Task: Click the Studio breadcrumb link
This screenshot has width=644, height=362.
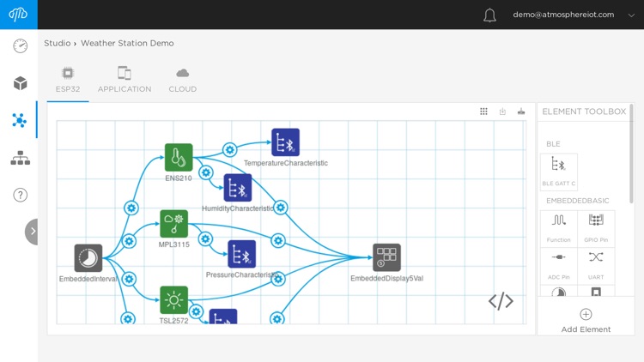Action: coord(57,43)
